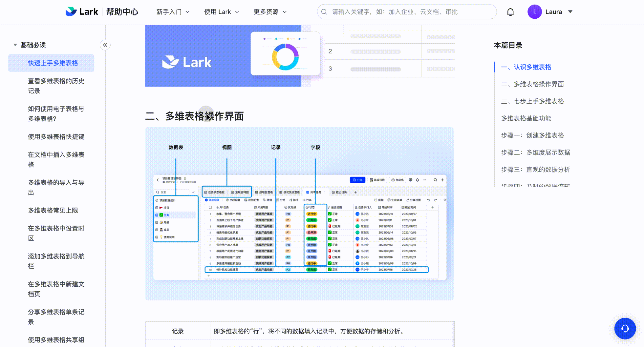
Task: Click the keyword search input field in the header
Action: 406,11
